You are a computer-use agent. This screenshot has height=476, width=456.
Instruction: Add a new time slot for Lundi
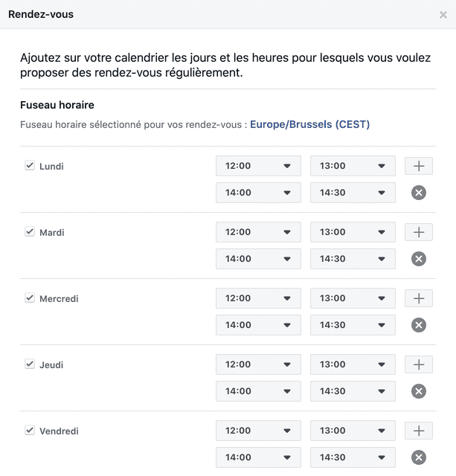[418, 166]
